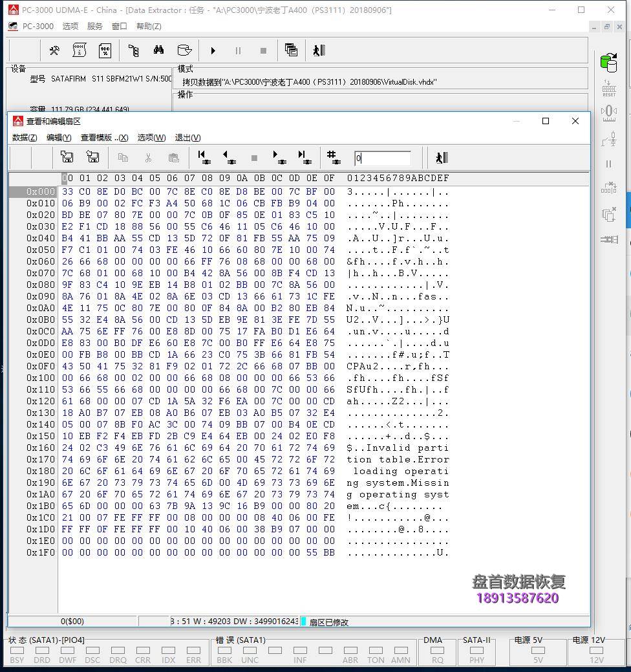Image resolution: width=631 pixels, height=672 pixels.
Task: Open the 服务 menu in main menu bar
Action: (x=94, y=27)
